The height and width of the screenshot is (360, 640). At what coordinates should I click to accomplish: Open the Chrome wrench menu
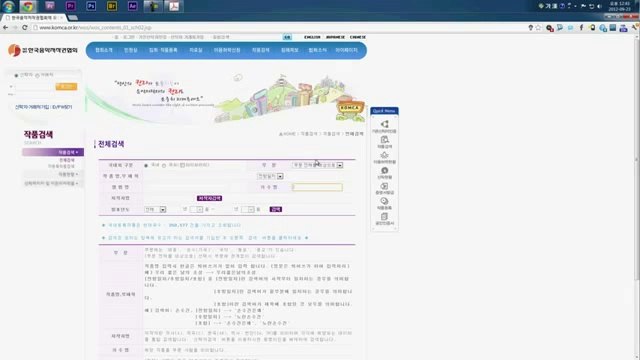pyautogui.click(x=635, y=28)
